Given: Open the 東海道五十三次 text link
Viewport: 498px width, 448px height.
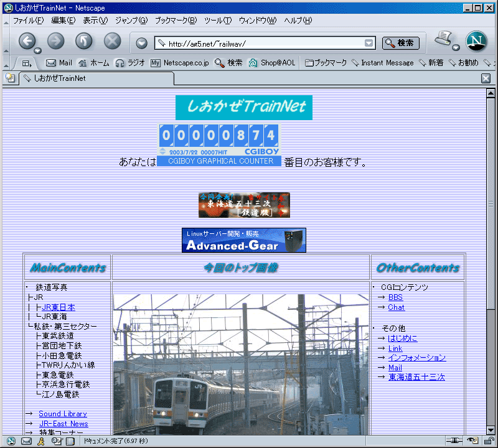Looking at the screenshot, I should click(x=416, y=377).
